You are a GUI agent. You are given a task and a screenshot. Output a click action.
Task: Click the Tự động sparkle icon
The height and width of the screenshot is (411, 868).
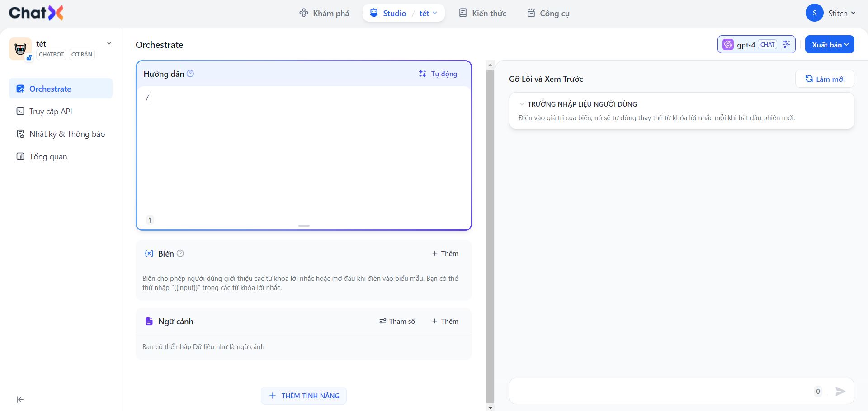pyautogui.click(x=422, y=74)
